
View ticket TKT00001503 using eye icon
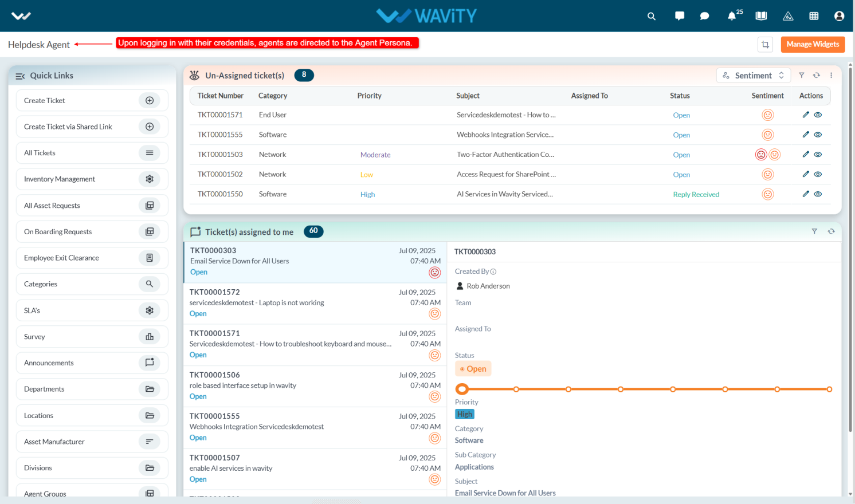(x=818, y=154)
